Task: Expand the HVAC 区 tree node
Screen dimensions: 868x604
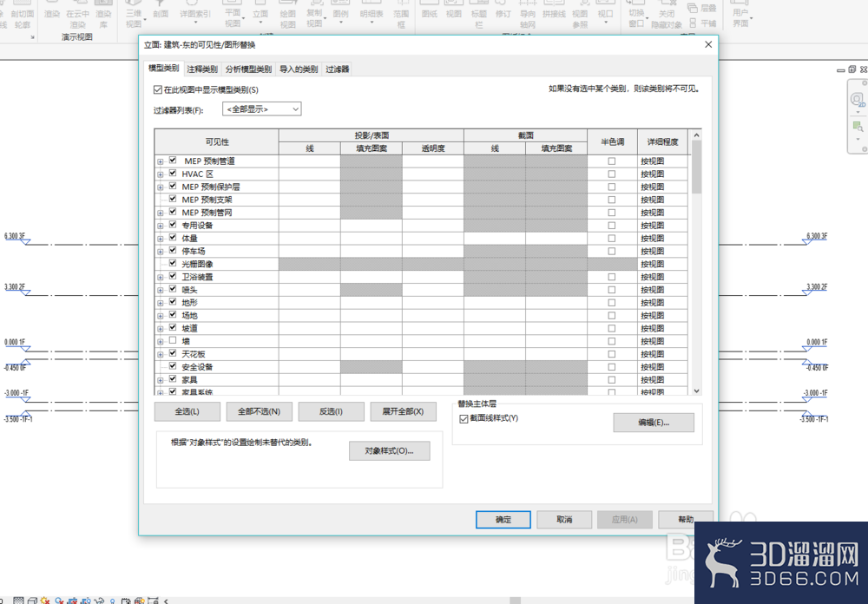Action: point(161,174)
